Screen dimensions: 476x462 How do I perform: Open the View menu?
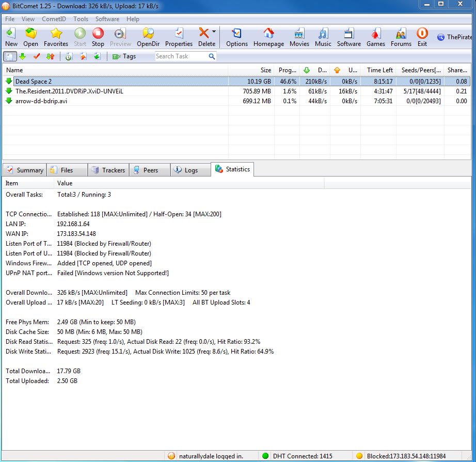28,19
